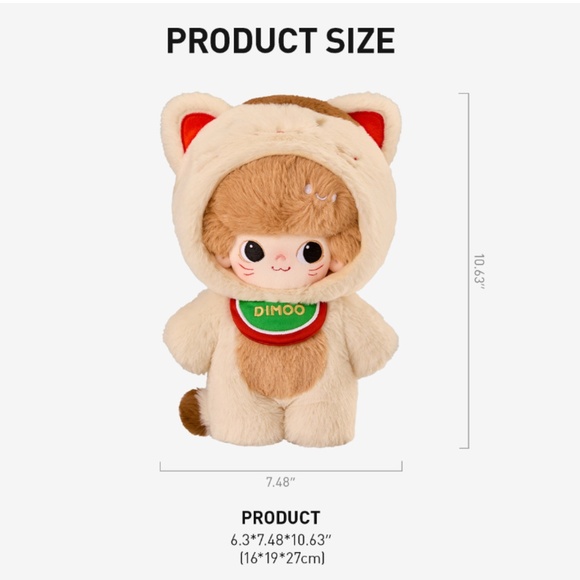
Task: Click the 6.3*7.48*10.63" dimensions text
Action: pyautogui.click(x=281, y=540)
